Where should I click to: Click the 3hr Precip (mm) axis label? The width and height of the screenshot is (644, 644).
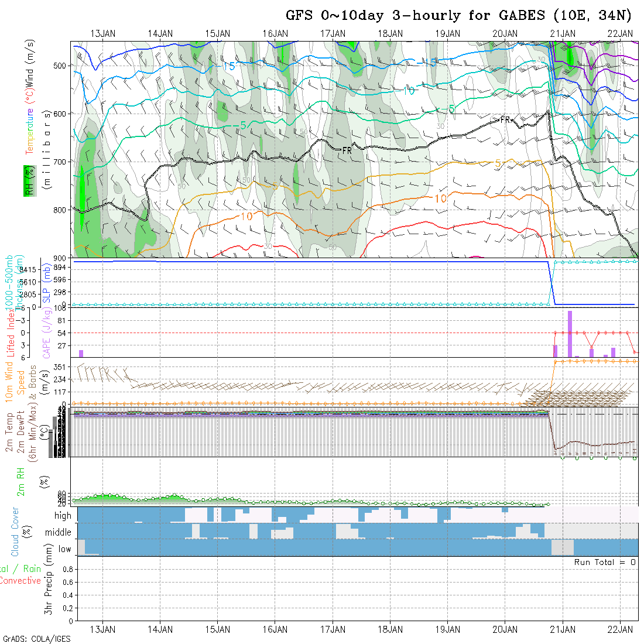[x=50, y=588]
